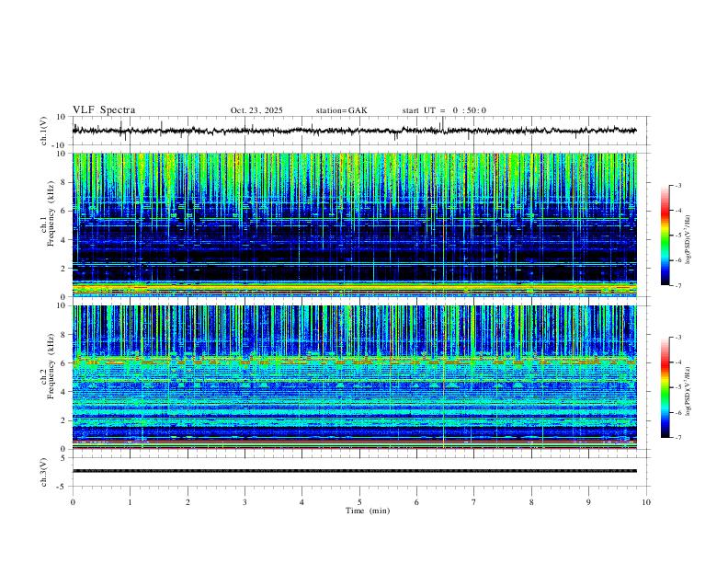Click the "8" tick on ch.1 frequency axis
728x563 pixels.
(x=63, y=182)
